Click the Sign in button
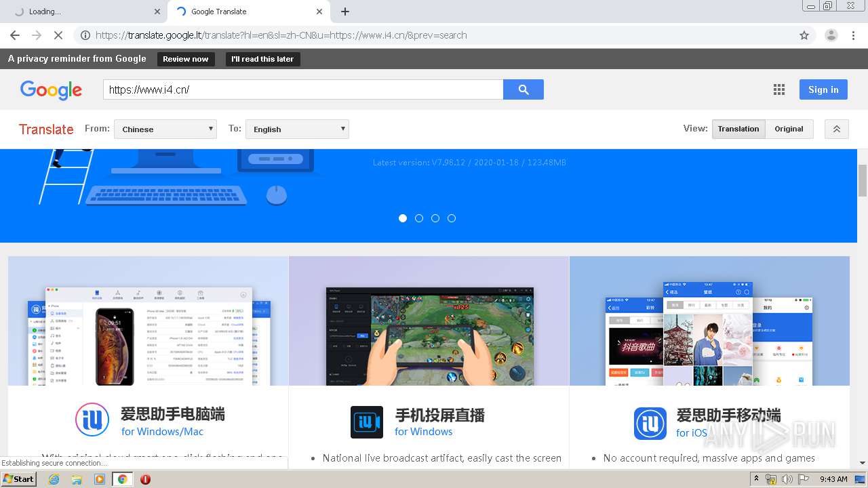This screenshot has width=868, height=488. coord(823,89)
